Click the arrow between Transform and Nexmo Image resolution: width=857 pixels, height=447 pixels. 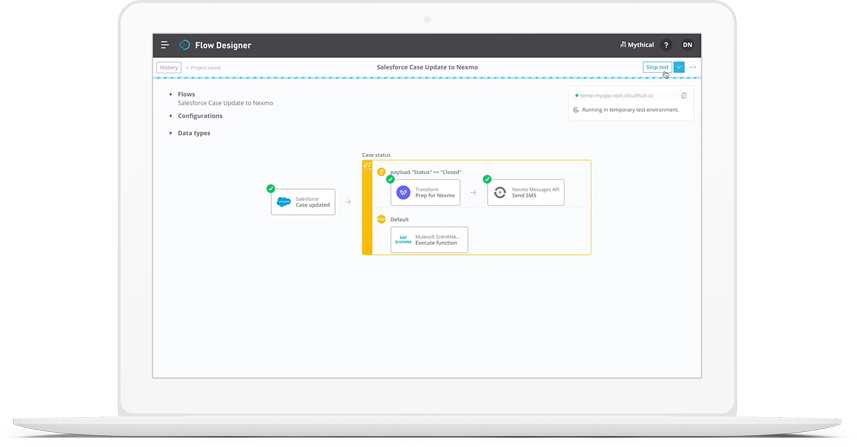[473, 192]
